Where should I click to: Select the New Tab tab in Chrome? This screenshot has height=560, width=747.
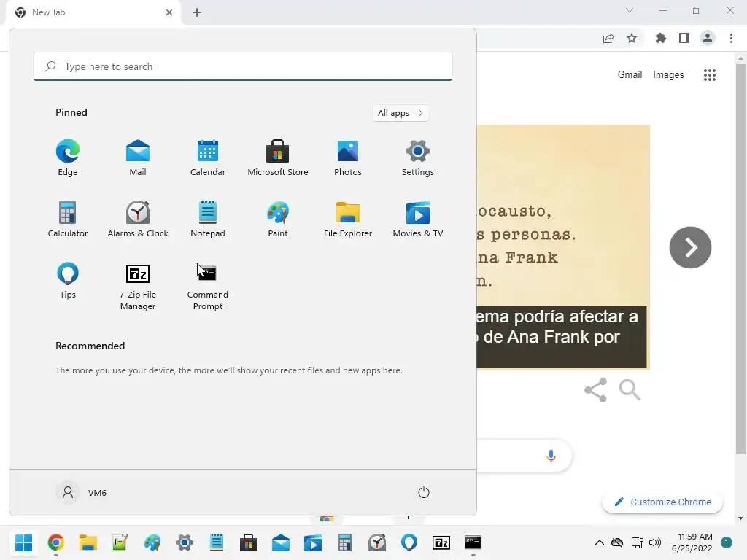(x=93, y=12)
